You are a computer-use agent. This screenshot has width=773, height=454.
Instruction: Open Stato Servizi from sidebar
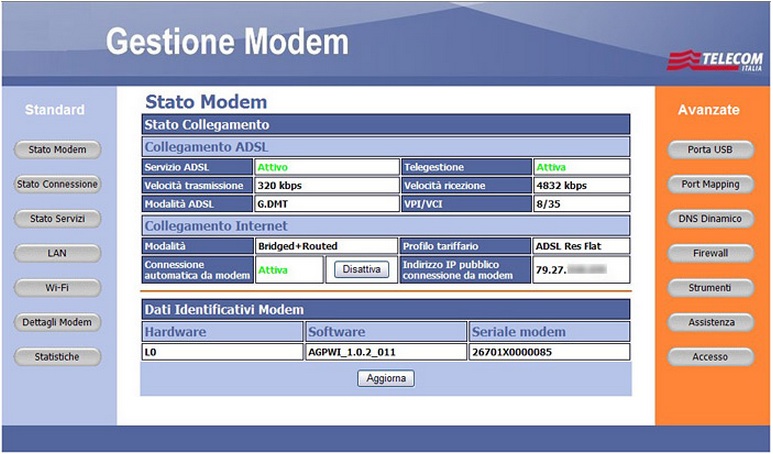pos(57,218)
